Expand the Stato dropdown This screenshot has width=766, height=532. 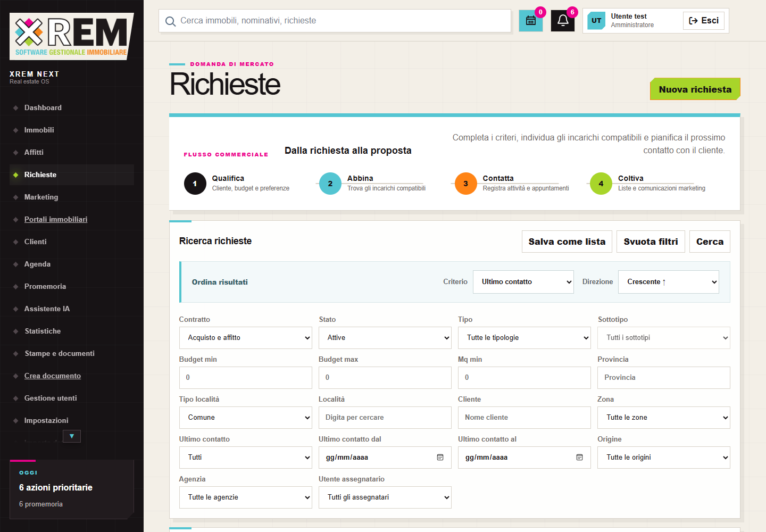[x=385, y=338]
